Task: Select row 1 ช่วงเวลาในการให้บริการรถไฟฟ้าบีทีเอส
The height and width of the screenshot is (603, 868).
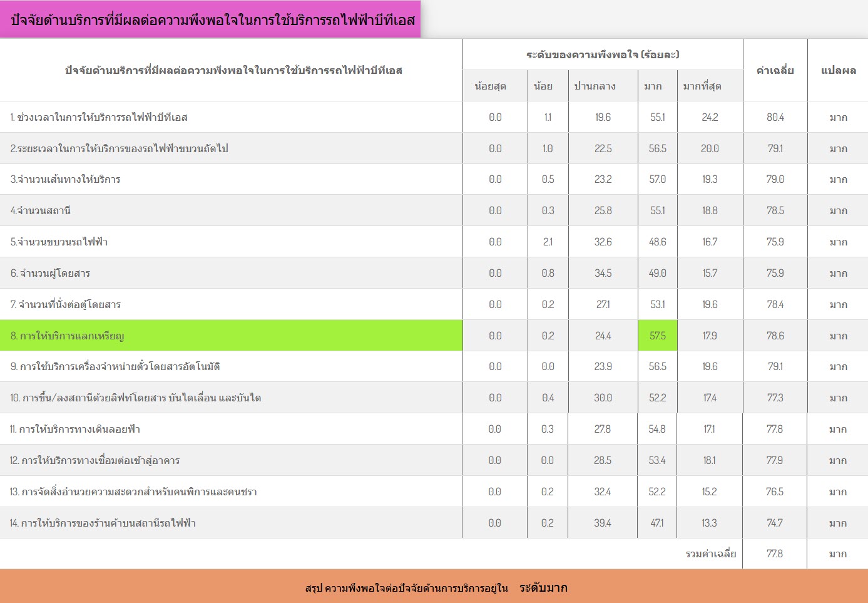Action: pyautogui.click(x=99, y=117)
